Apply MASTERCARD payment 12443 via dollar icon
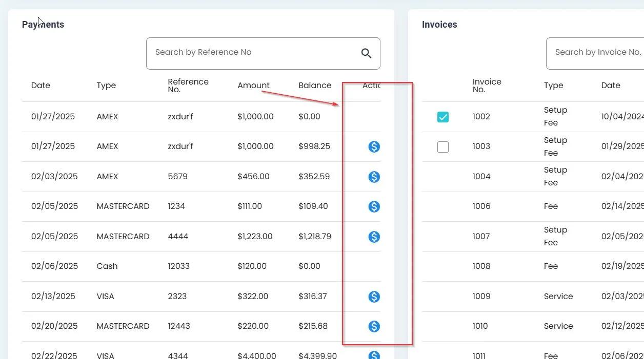This screenshot has width=644, height=359. coord(374,326)
